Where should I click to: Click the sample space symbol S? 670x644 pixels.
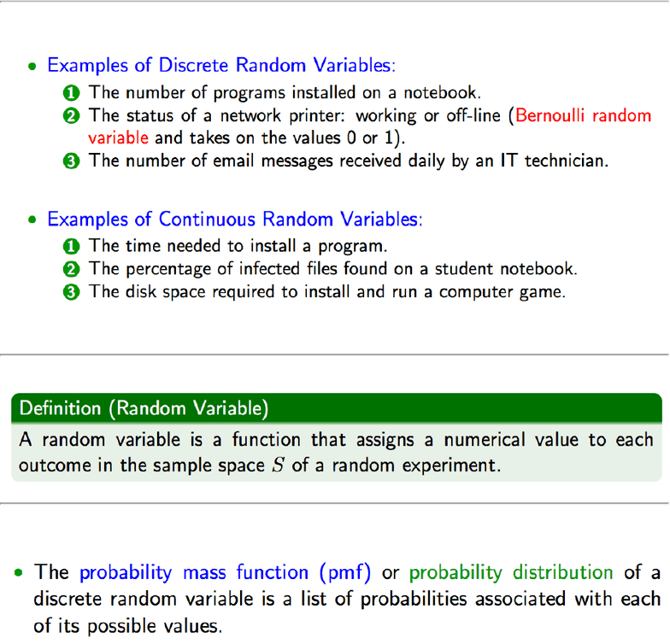pos(279,465)
